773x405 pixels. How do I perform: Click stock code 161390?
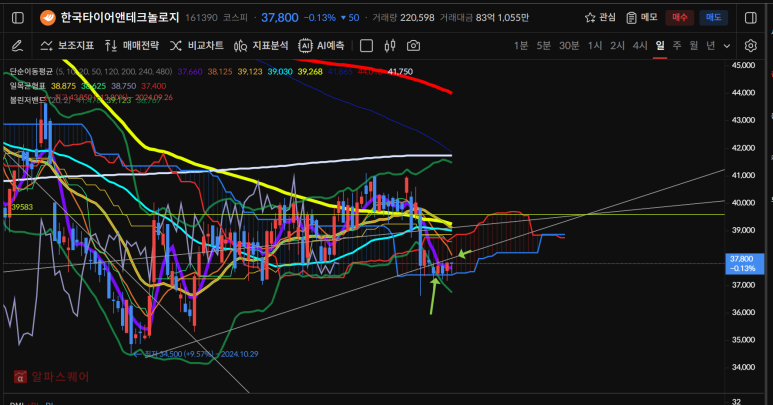tap(201, 18)
